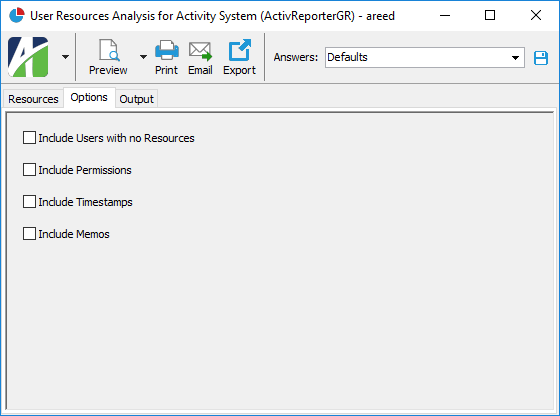This screenshot has height=416, width=560.
Task: Toggle Include Timestamps checkbox
Action: point(29,201)
